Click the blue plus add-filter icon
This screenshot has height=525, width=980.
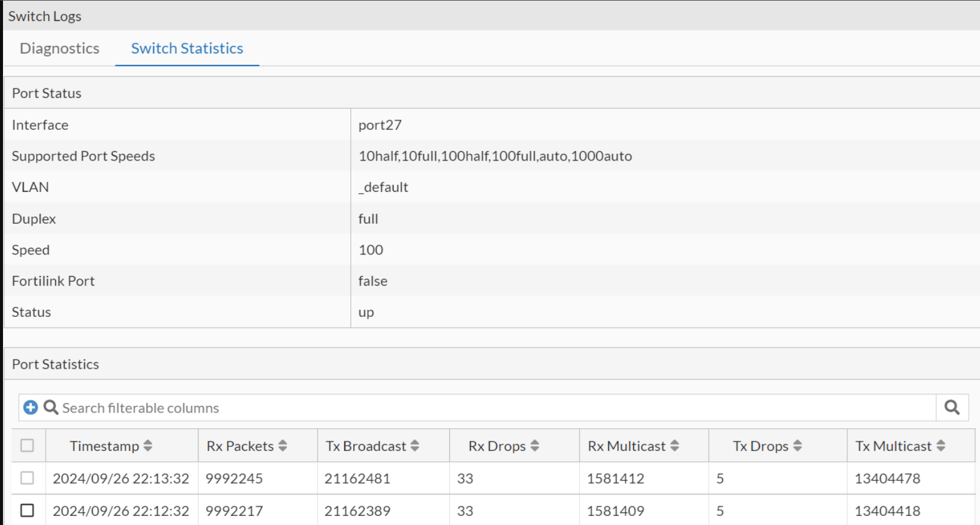pos(30,408)
